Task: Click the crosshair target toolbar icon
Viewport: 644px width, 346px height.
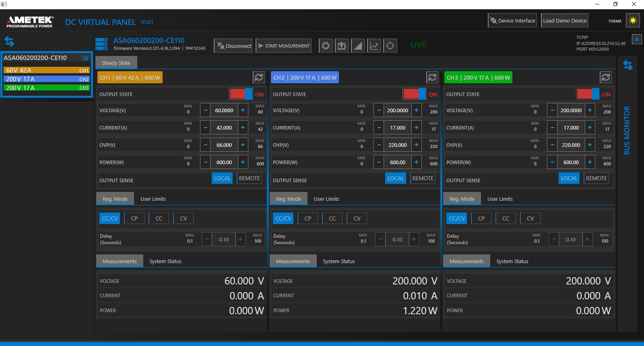Action: 390,45
